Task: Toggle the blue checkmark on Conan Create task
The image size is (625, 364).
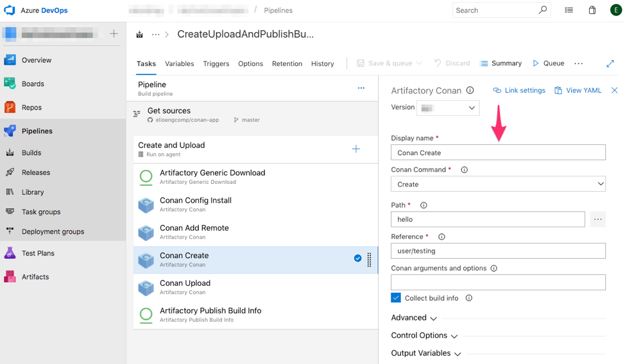Action: point(357,259)
